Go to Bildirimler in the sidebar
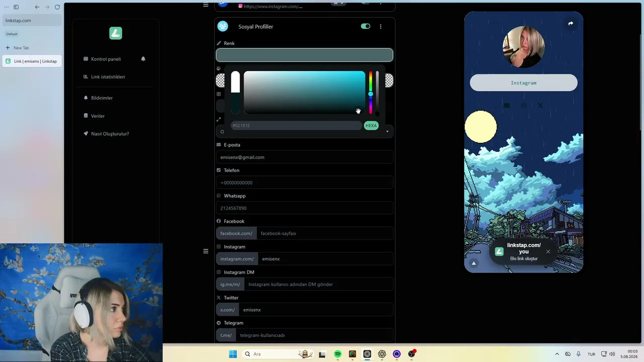644x362 pixels. tap(102, 98)
